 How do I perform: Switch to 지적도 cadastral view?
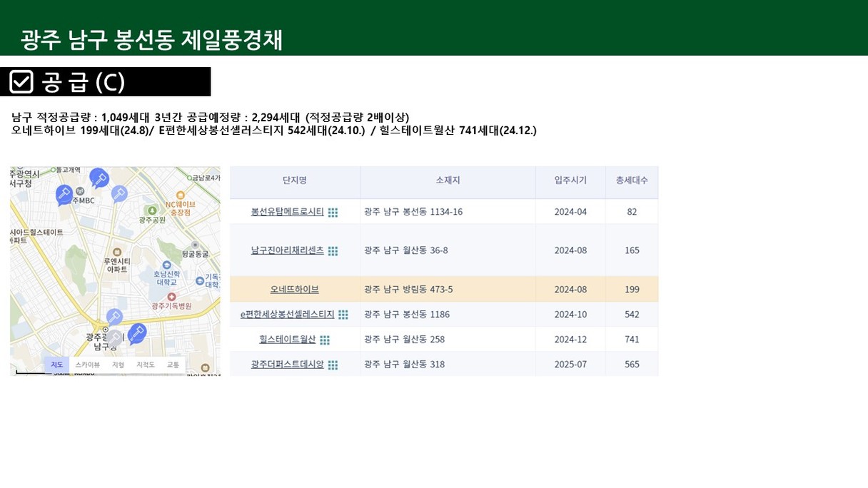click(x=146, y=365)
